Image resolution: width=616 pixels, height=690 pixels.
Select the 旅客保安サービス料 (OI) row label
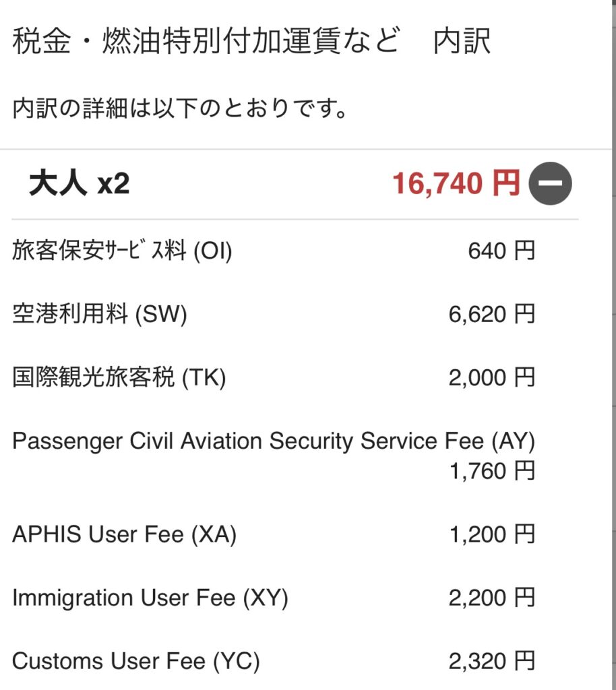(x=122, y=251)
